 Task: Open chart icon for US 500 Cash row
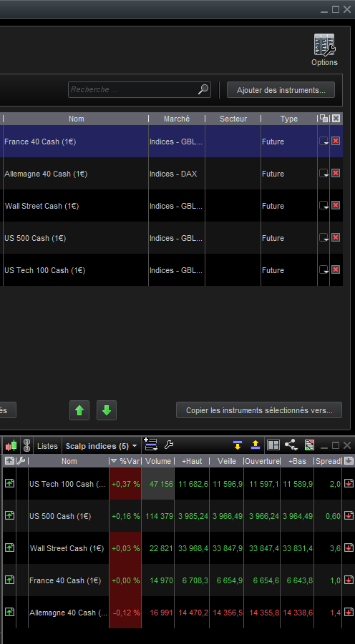tap(9, 515)
